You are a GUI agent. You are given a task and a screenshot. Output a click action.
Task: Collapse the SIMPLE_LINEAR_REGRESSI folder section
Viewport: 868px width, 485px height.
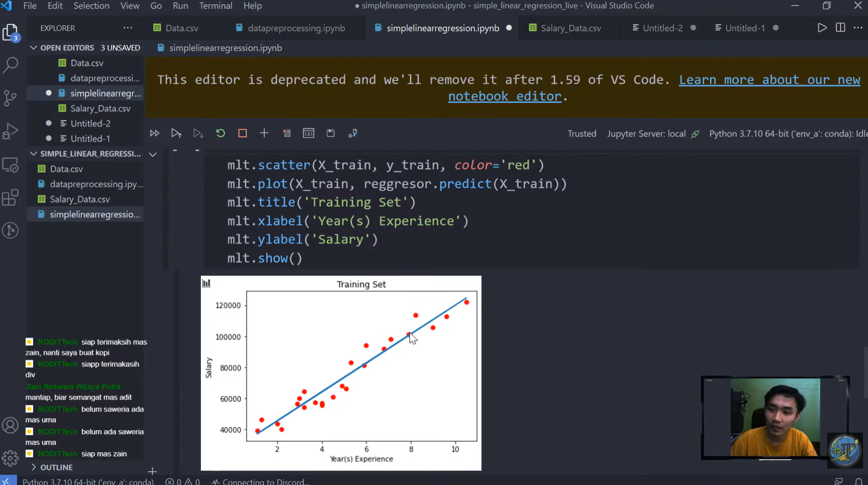click(x=33, y=154)
